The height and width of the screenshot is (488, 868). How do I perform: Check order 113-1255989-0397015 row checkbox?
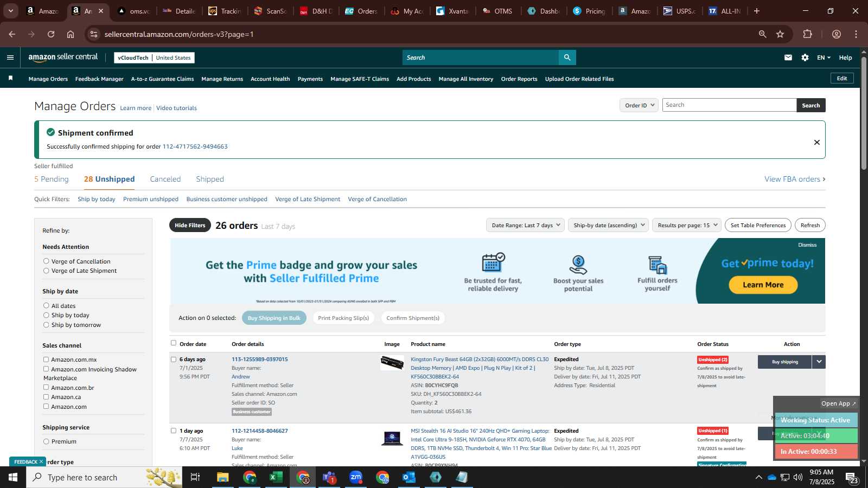(x=174, y=359)
